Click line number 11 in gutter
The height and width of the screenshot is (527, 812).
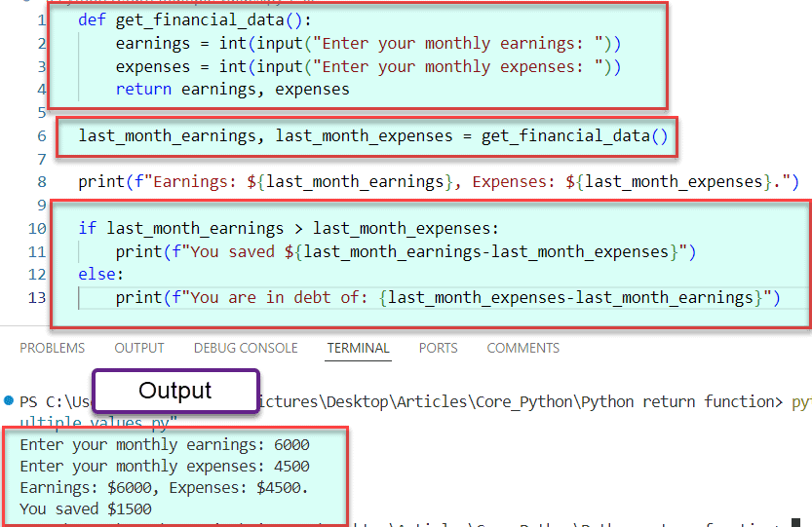click(x=37, y=252)
